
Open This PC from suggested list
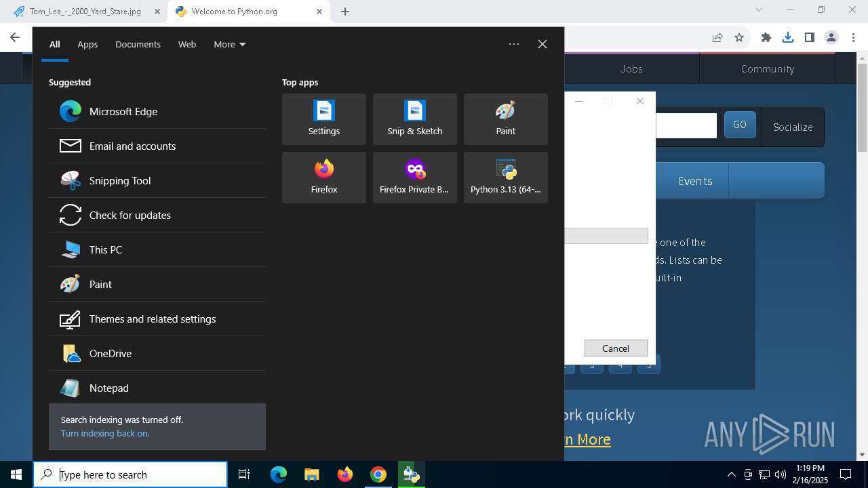tap(157, 249)
